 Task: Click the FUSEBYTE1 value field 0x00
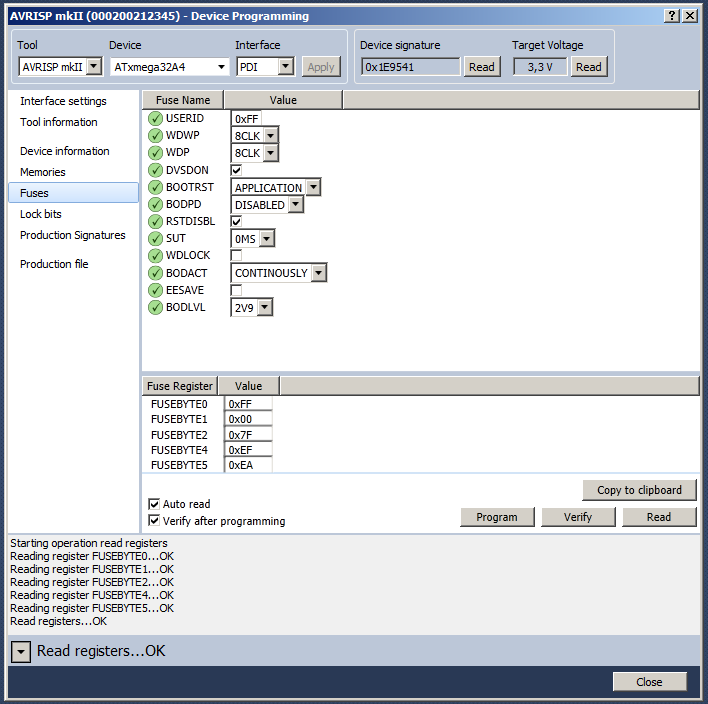click(x=248, y=419)
